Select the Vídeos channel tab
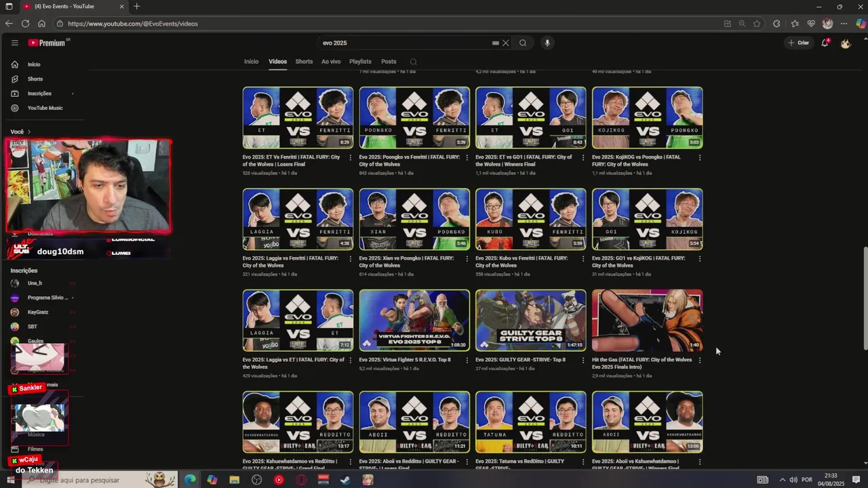This screenshot has width=868, height=488. tap(277, 62)
